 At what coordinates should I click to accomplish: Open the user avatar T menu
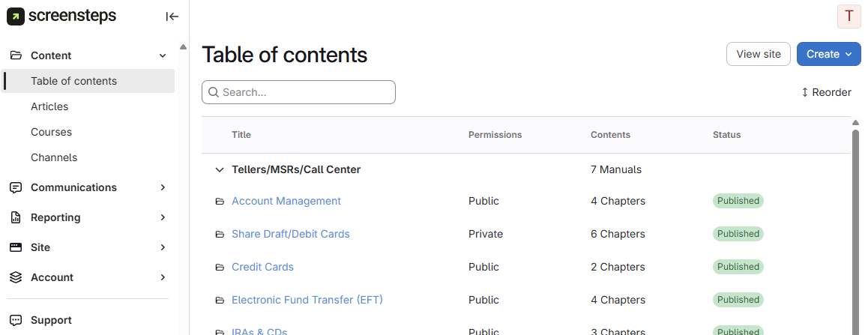pos(849,16)
